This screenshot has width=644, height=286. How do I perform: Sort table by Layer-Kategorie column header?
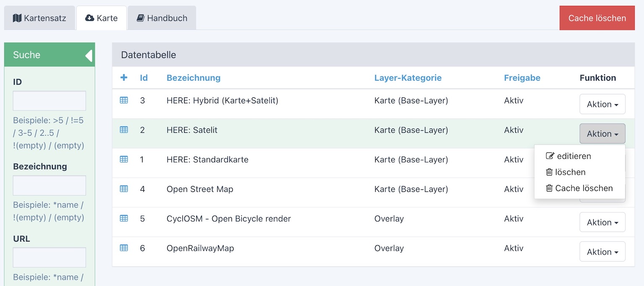[x=408, y=78]
